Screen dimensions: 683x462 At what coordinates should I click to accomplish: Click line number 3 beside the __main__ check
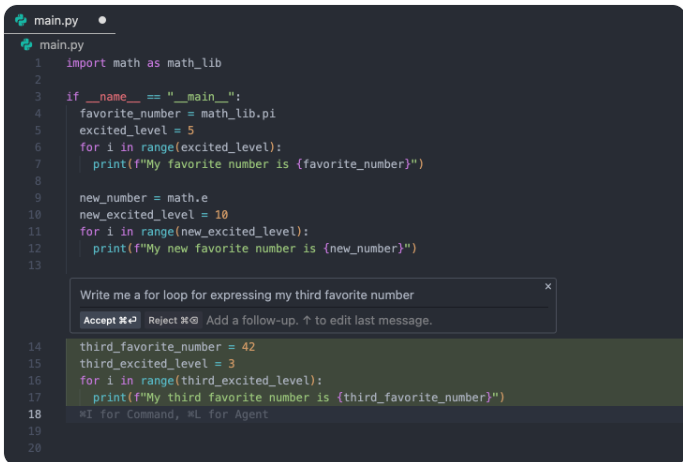[38, 97]
